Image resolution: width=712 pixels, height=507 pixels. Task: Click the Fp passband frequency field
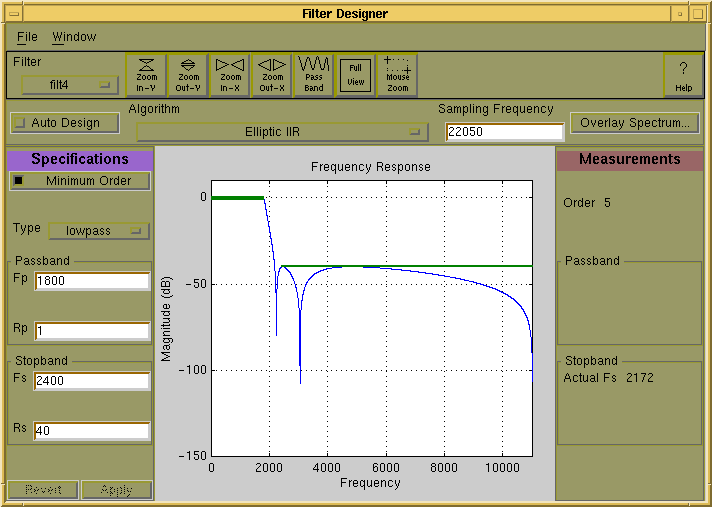(x=91, y=282)
